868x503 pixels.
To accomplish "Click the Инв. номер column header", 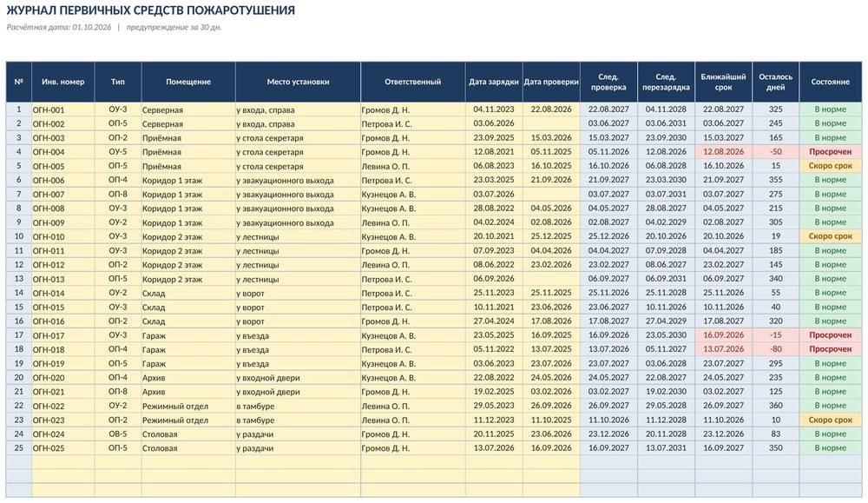I will [63, 82].
